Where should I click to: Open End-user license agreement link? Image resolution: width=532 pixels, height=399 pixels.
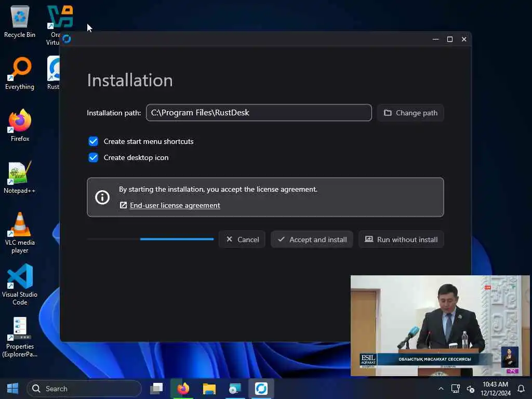pyautogui.click(x=175, y=205)
